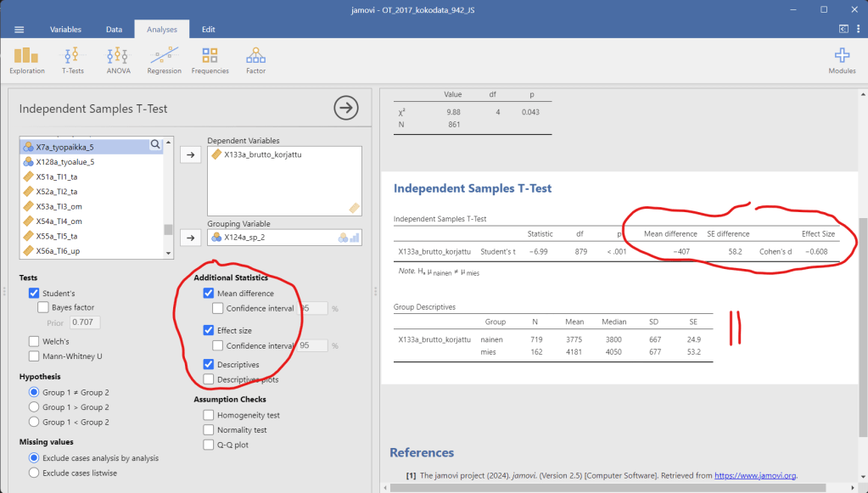Open the Factor analysis menu
This screenshot has width=868, height=493.
coord(255,59)
